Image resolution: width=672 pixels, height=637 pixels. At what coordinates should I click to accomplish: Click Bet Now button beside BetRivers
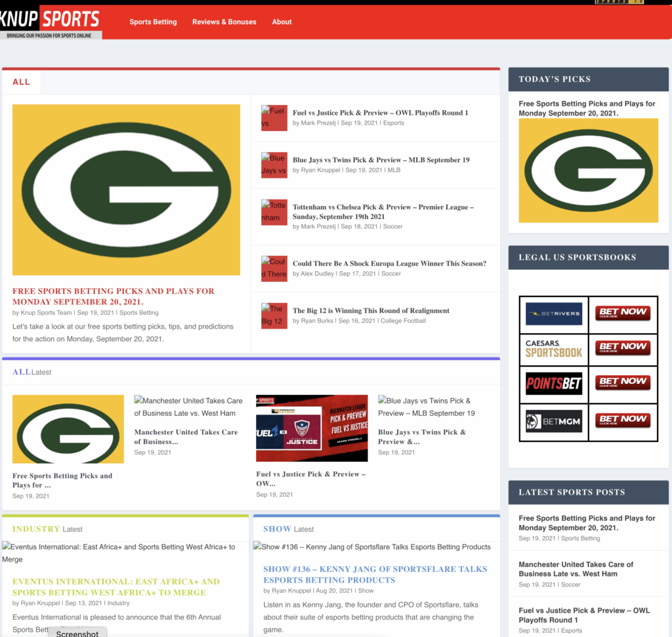pyautogui.click(x=623, y=313)
